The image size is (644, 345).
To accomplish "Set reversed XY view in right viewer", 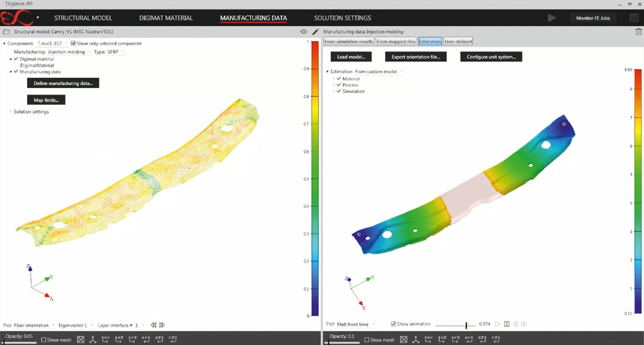I will (469, 339).
